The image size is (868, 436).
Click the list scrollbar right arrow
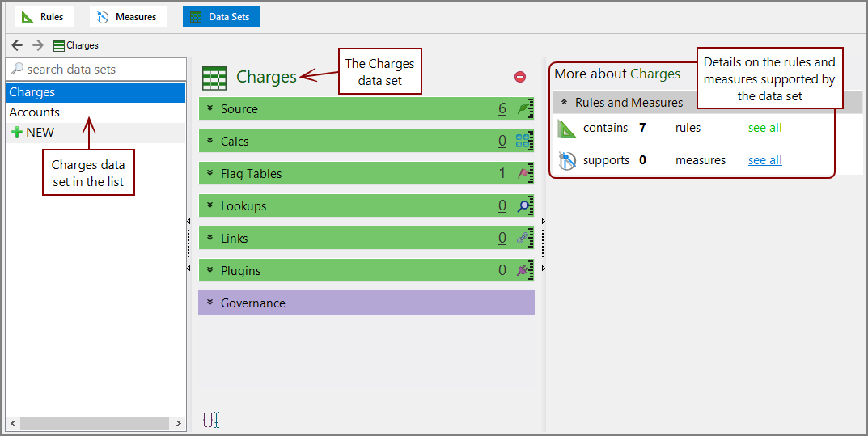[x=178, y=424]
